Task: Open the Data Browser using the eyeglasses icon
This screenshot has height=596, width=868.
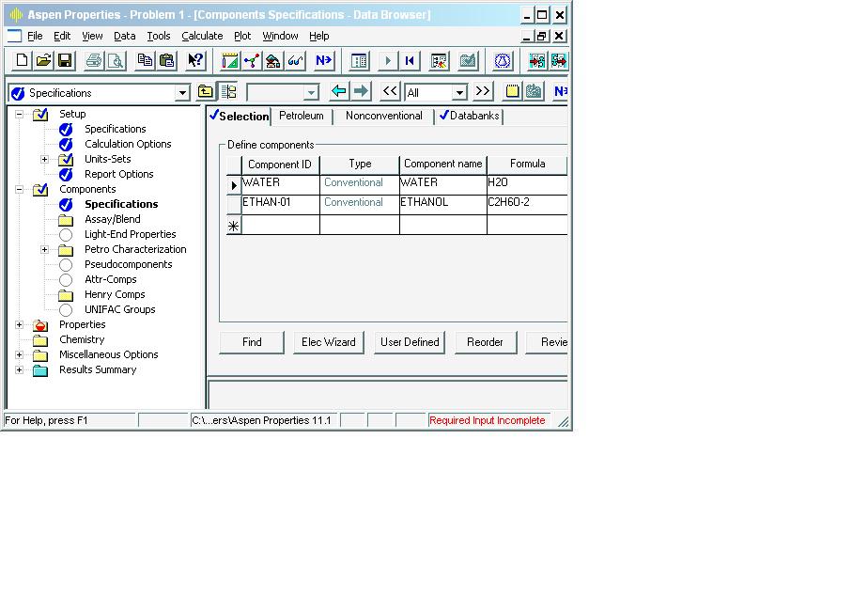Action: [295, 60]
